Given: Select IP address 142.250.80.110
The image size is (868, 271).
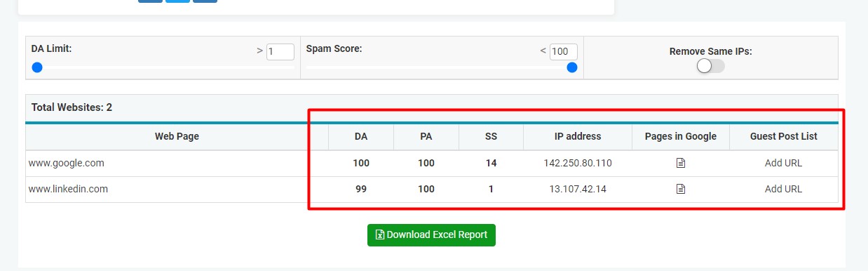Looking at the screenshot, I should 578,163.
